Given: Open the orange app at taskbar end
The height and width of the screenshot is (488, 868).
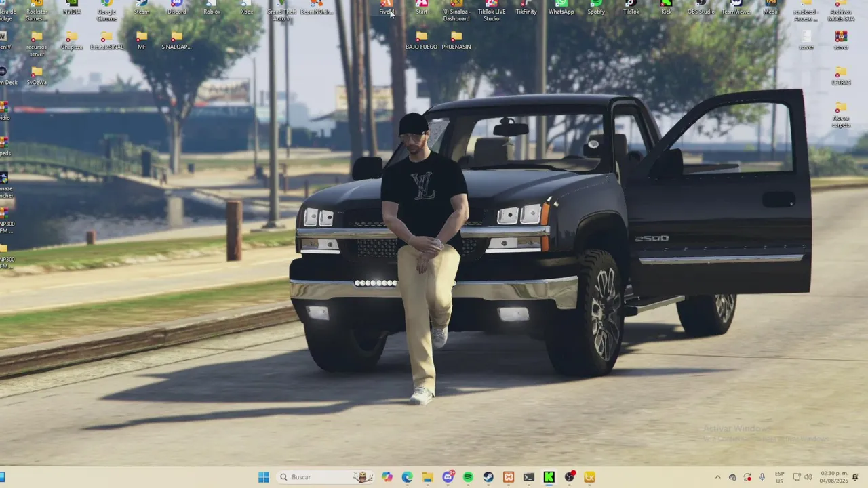Looking at the screenshot, I should (x=590, y=477).
